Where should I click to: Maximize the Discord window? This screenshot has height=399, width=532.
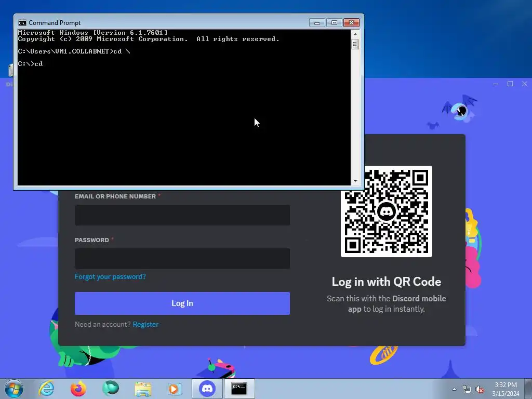510,84
